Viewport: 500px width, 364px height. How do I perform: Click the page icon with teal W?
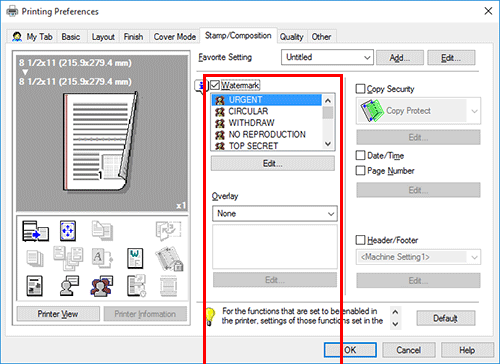pyautogui.click(x=135, y=258)
